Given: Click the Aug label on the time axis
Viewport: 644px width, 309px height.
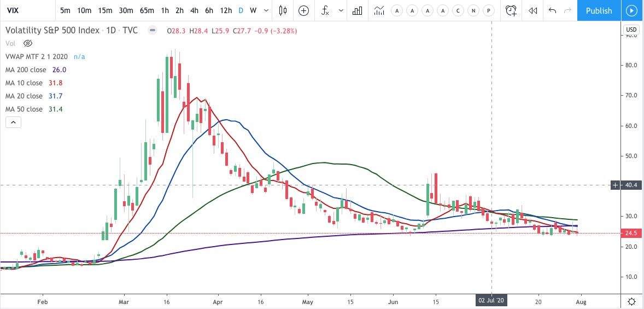Looking at the screenshot, I should point(581,301).
